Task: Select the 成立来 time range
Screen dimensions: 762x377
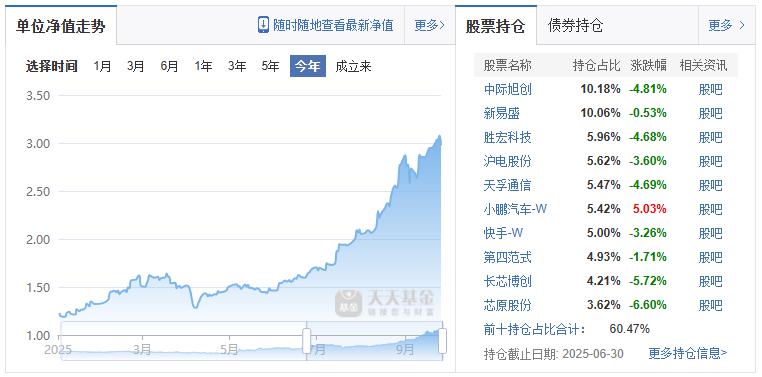Action: (x=353, y=66)
